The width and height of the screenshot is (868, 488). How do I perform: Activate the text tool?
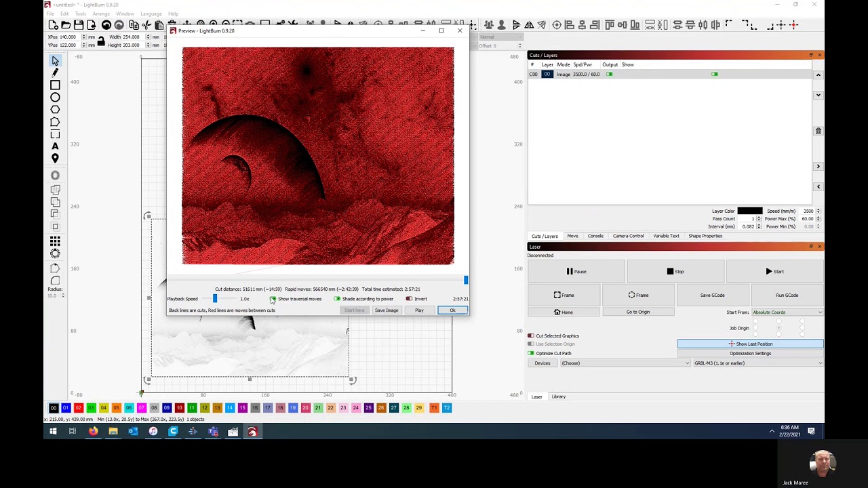tap(55, 146)
